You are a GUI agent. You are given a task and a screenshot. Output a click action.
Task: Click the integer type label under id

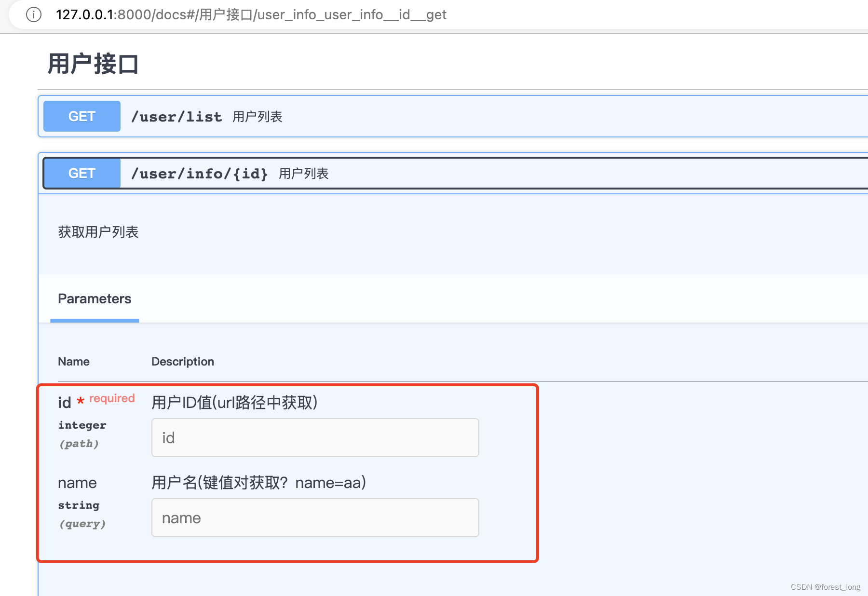(x=82, y=425)
